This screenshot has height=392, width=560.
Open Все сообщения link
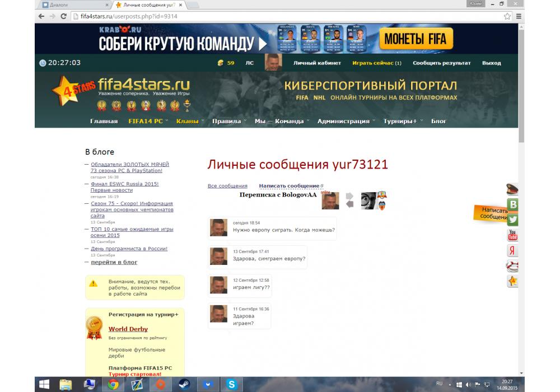point(227,186)
